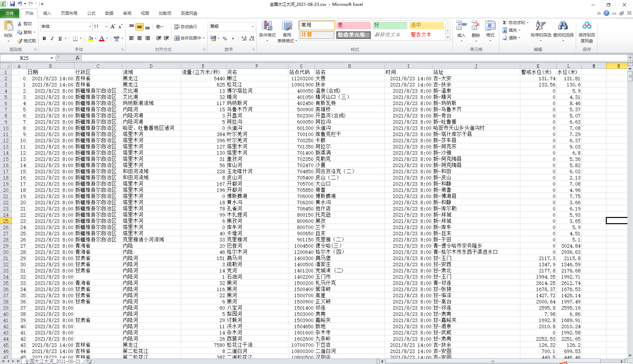Click the 条件格式 button
Viewport: 633px width, 364px height.
click(267, 31)
